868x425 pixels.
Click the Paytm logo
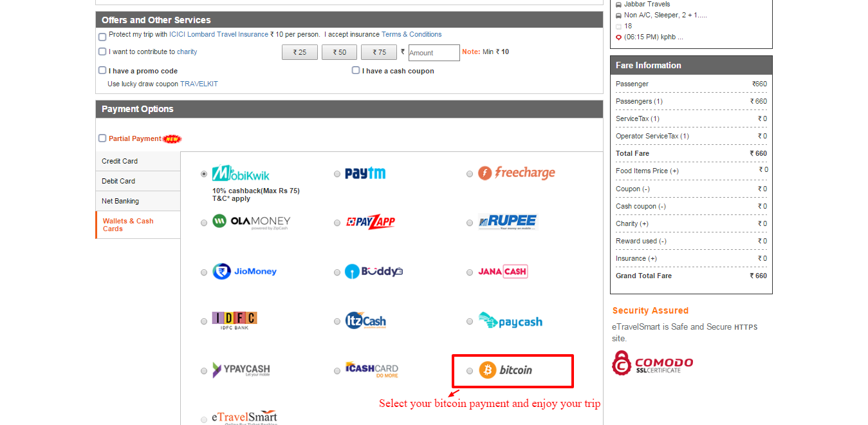coord(365,173)
